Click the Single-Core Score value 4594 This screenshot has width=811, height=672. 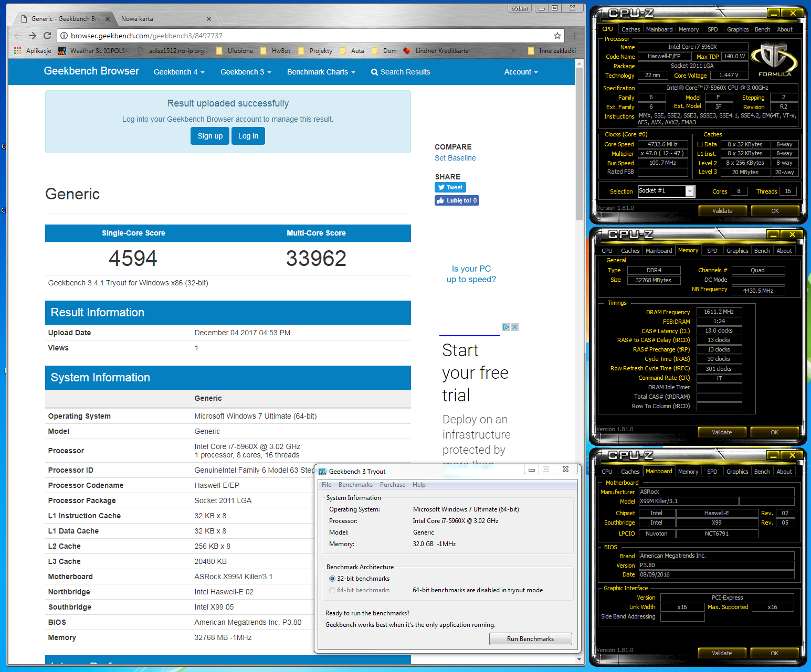[133, 258]
